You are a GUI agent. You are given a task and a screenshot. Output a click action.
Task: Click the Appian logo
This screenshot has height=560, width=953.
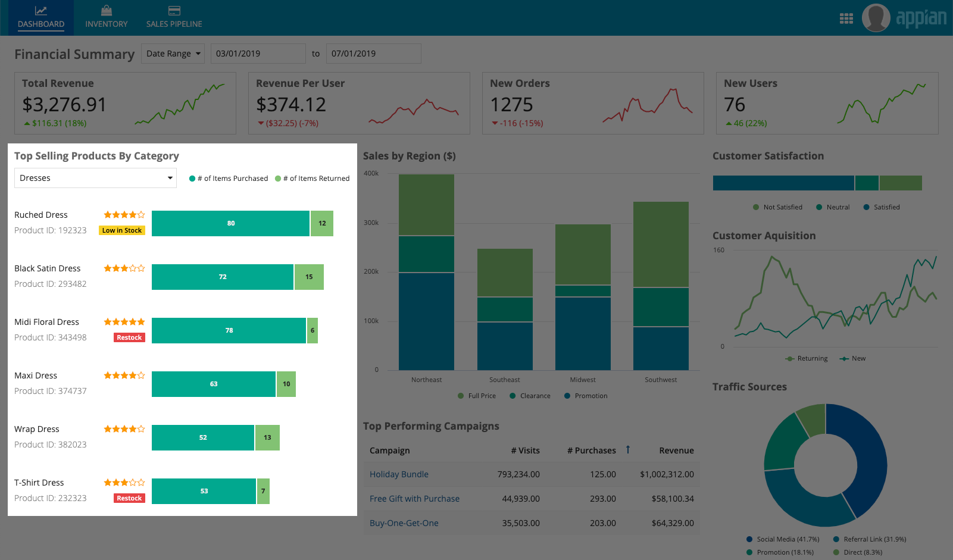[x=921, y=18]
